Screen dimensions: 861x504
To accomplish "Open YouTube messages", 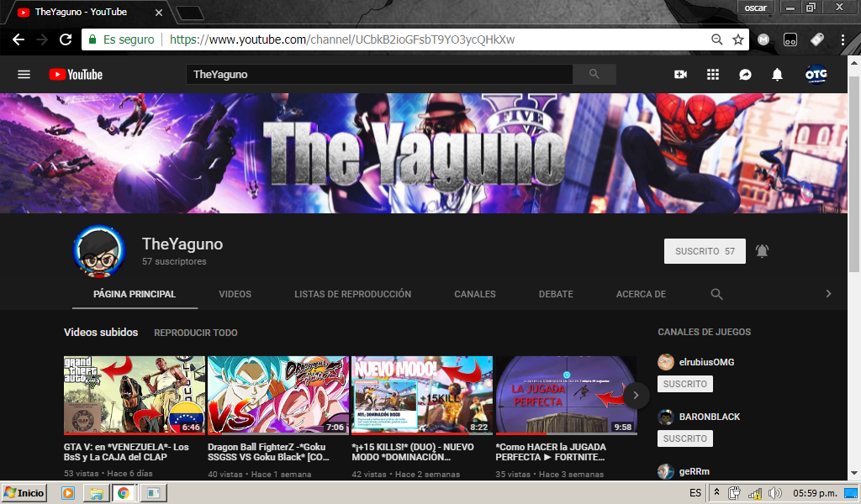I will click(x=744, y=74).
